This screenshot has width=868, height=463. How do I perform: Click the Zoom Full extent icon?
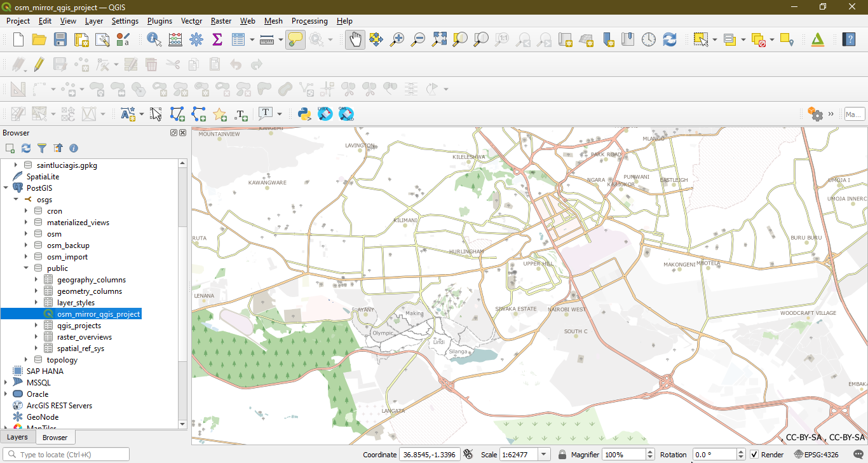point(439,39)
